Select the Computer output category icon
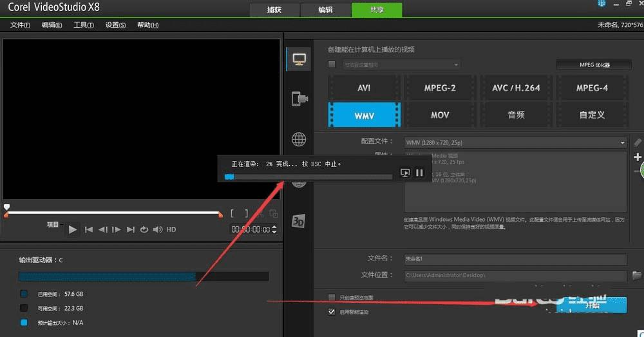 coord(299,59)
